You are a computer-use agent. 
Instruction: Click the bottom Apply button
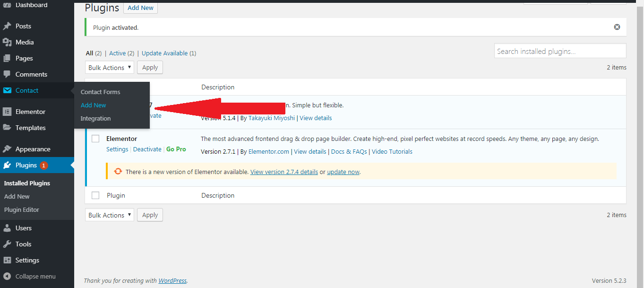(150, 215)
